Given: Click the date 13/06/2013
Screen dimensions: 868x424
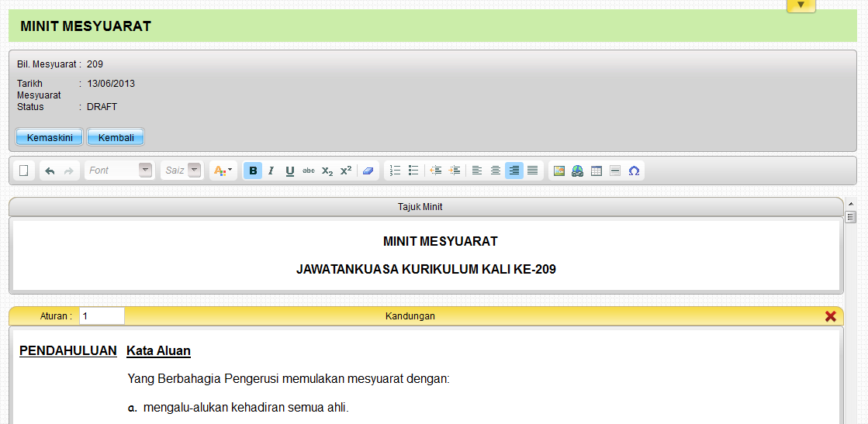Looking at the screenshot, I should pos(111,84).
